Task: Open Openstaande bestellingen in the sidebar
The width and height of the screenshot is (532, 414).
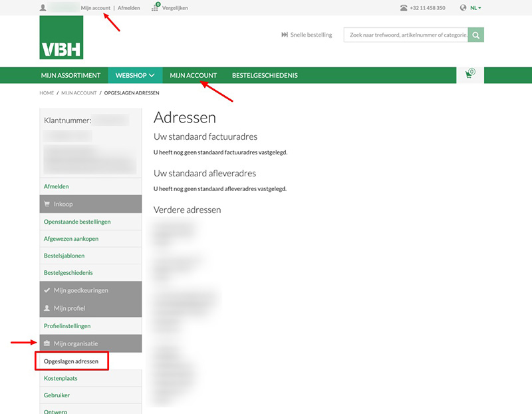Action: 77,222
